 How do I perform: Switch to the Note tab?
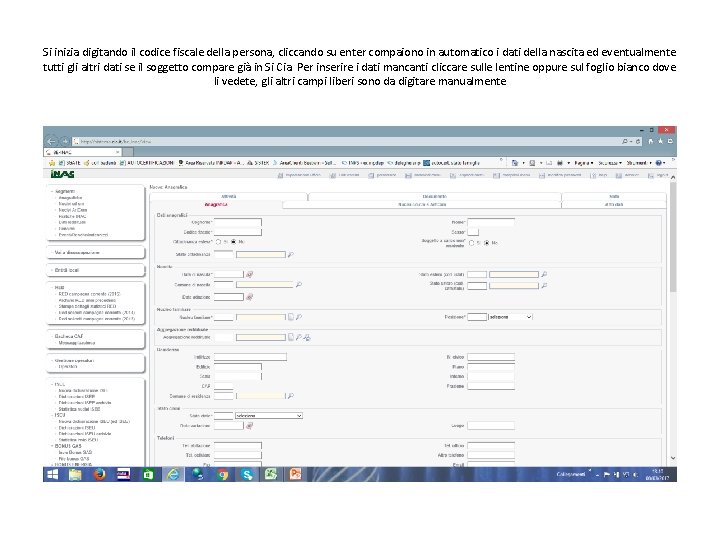point(614,197)
